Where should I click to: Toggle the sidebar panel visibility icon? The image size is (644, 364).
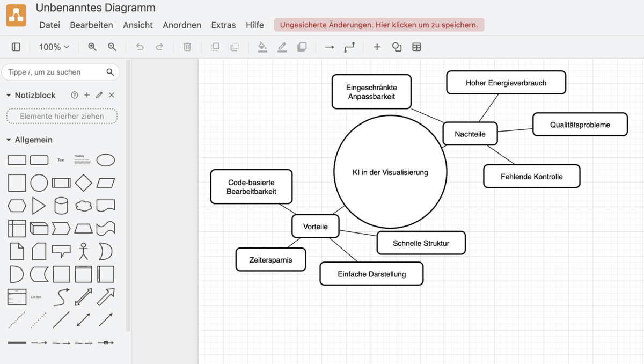[x=16, y=47]
